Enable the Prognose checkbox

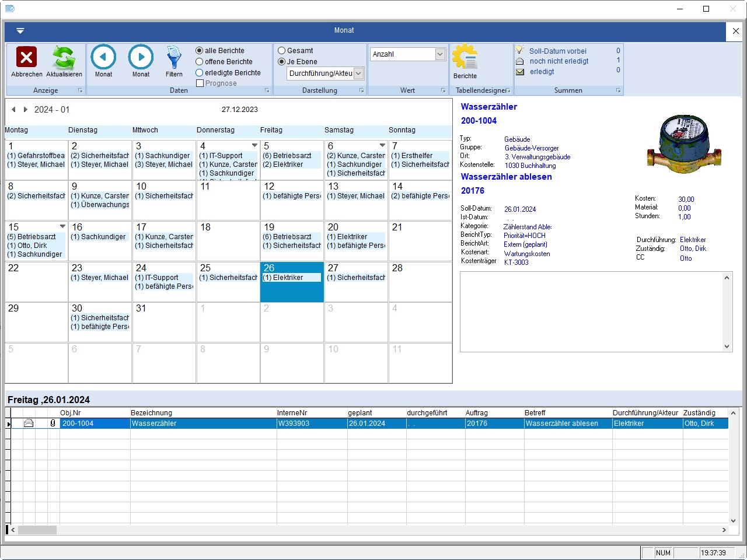200,83
